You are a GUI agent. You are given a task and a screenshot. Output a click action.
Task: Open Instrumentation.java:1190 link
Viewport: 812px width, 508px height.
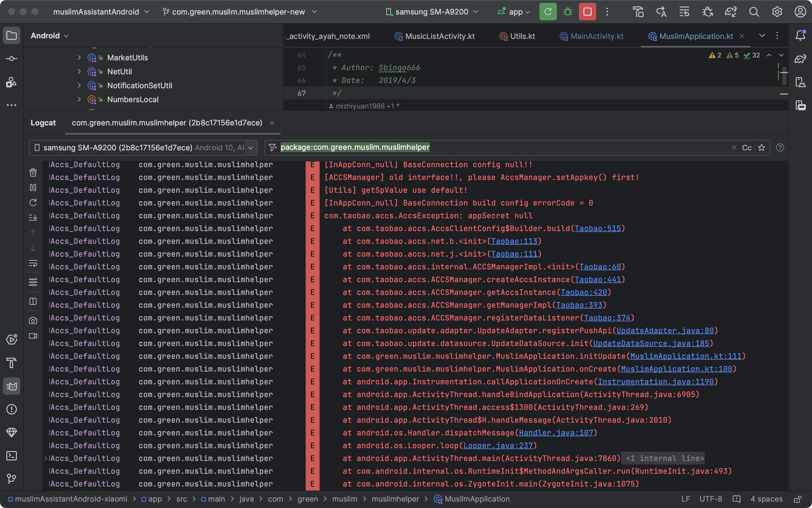pos(656,382)
